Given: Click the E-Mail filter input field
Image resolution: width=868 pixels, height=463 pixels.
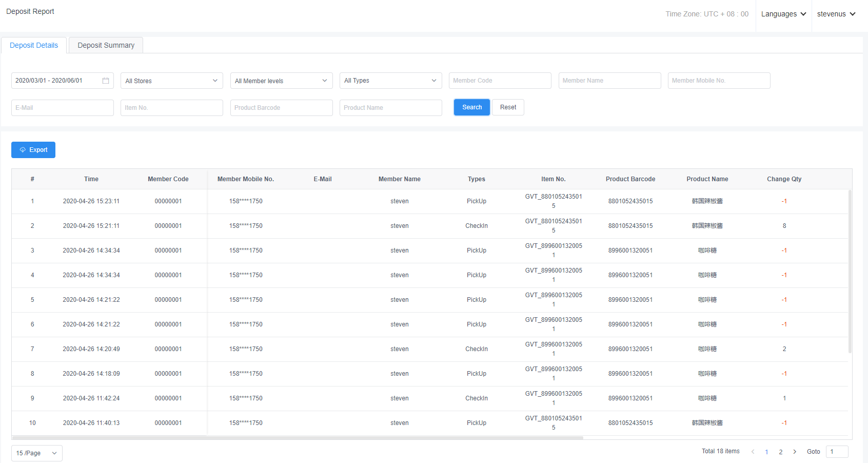Looking at the screenshot, I should pyautogui.click(x=62, y=108).
